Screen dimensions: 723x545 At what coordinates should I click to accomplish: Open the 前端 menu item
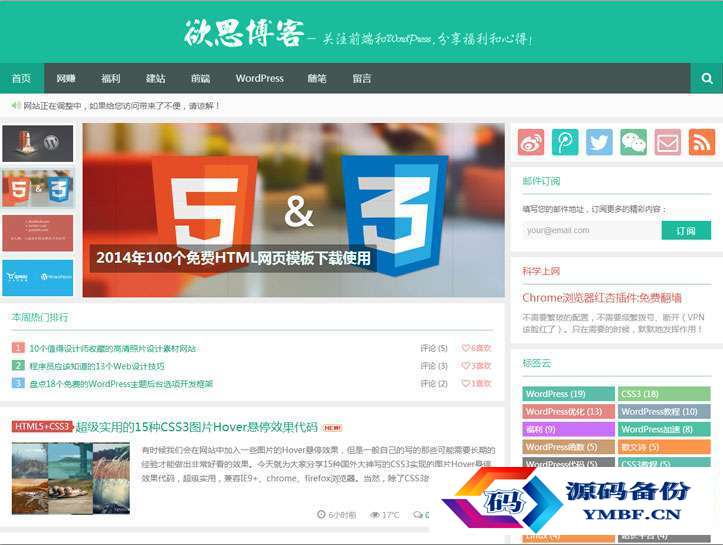click(x=201, y=78)
